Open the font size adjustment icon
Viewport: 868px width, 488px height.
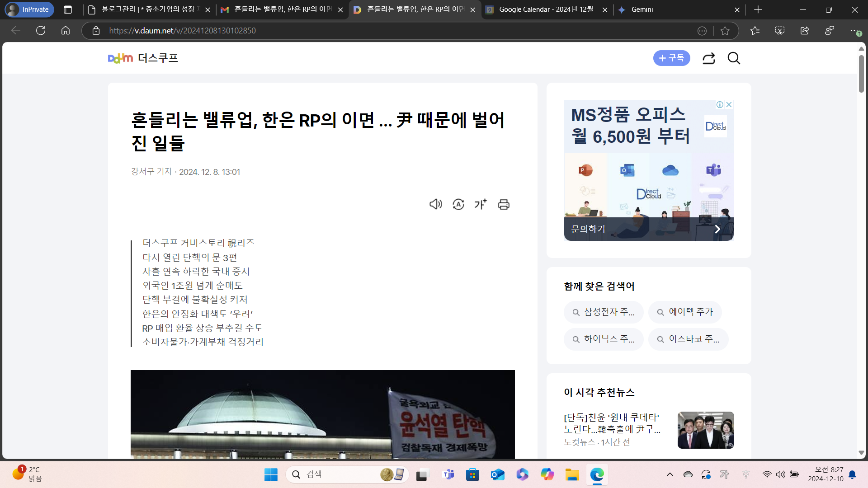coord(481,204)
